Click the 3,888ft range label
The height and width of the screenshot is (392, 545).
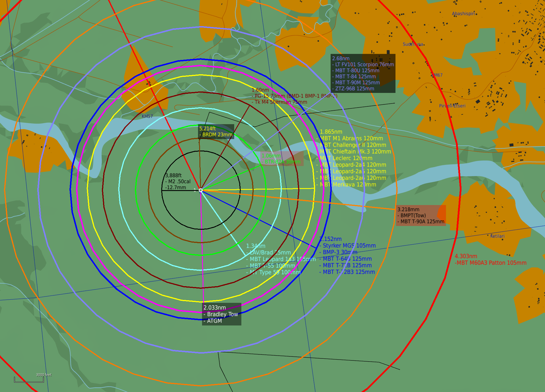pos(173,175)
